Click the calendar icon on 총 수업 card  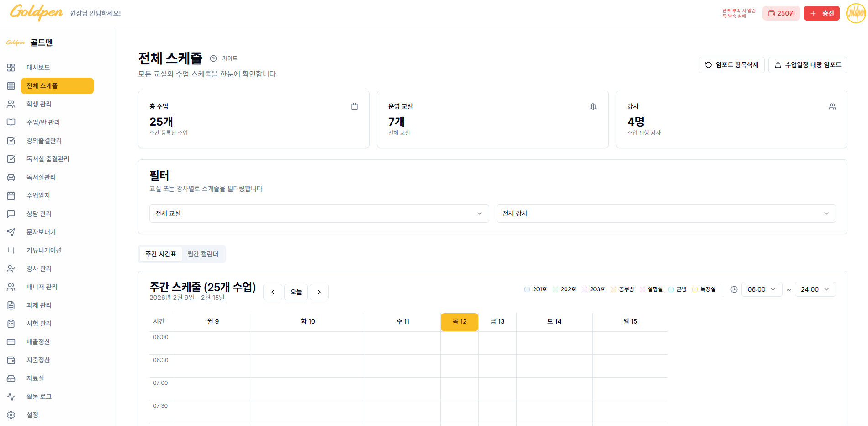354,106
